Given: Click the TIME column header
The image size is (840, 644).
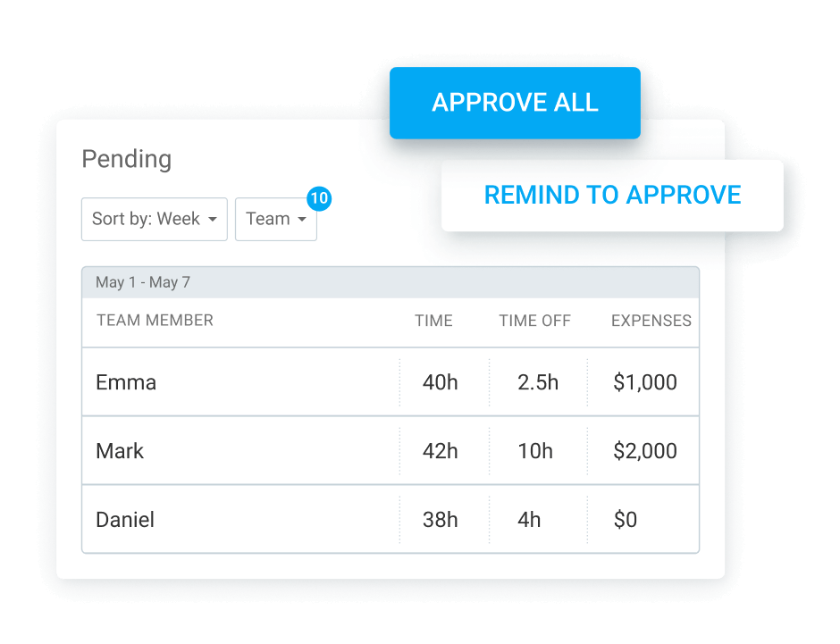Looking at the screenshot, I should click(433, 321).
